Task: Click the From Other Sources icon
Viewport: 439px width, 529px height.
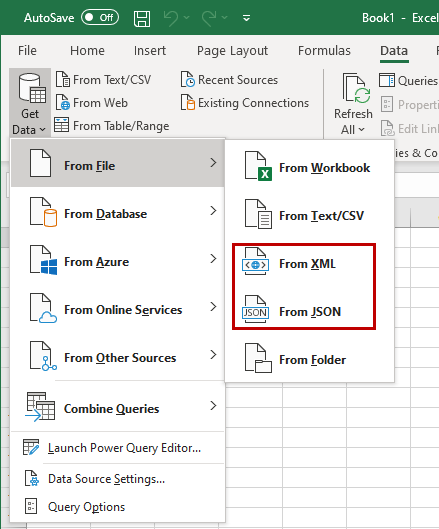Action: [43, 356]
